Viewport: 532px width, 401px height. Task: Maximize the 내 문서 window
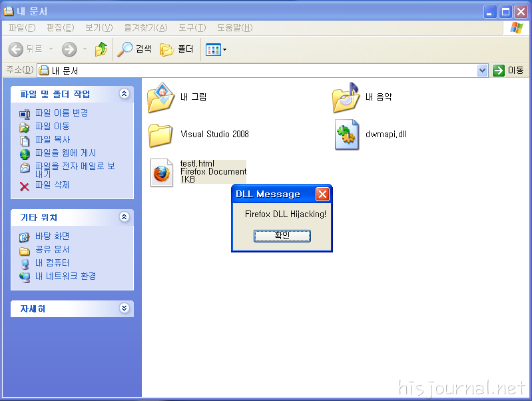point(505,12)
